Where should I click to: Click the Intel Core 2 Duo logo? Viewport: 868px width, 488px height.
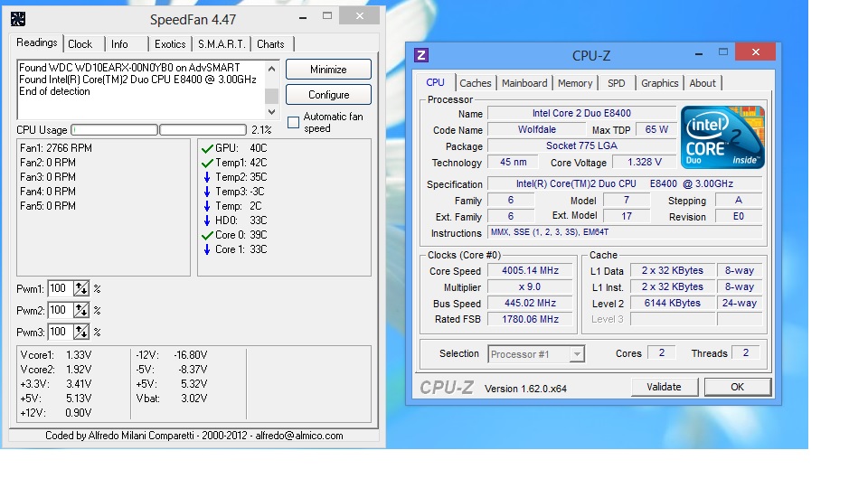[x=722, y=137]
